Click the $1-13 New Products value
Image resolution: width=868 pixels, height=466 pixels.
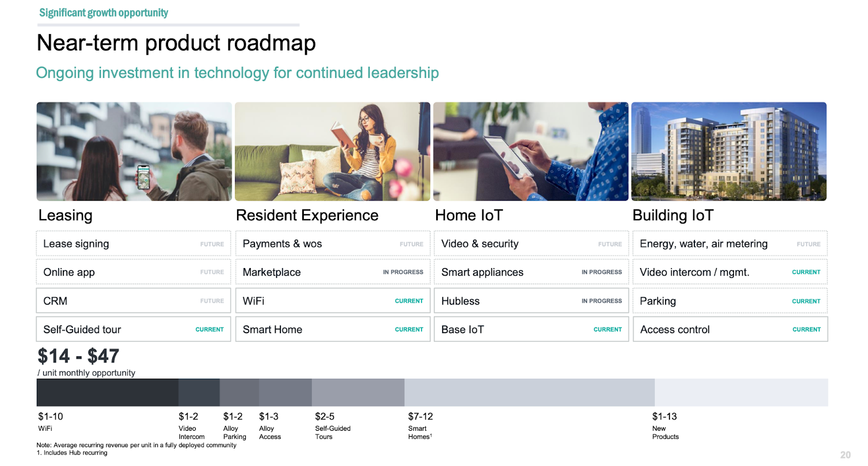[665, 417]
